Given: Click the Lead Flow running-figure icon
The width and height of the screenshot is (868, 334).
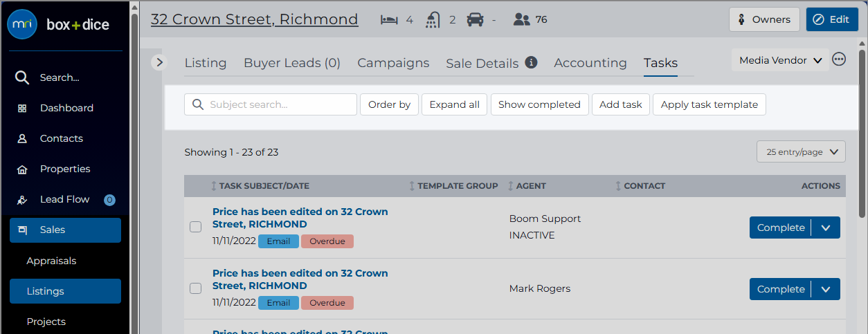Looking at the screenshot, I should click(22, 199).
